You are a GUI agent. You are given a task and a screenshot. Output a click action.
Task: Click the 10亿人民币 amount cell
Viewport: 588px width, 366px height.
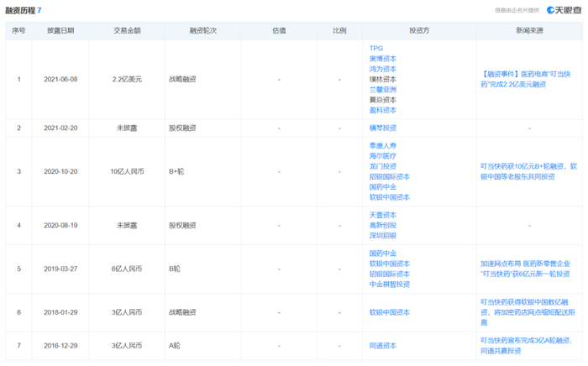click(127, 171)
